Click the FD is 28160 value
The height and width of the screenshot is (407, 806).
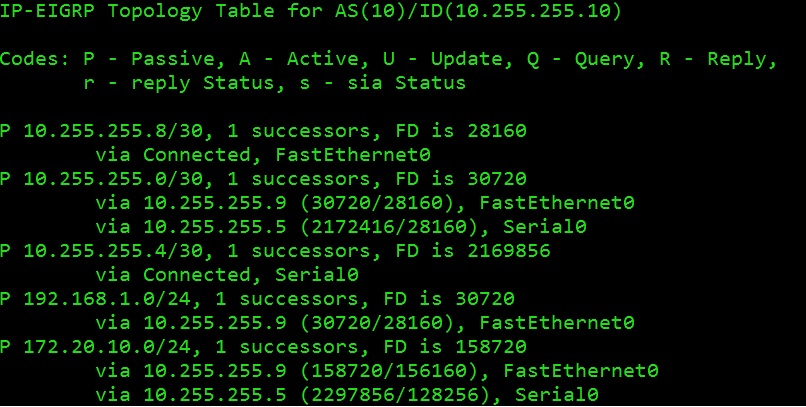tap(461, 131)
